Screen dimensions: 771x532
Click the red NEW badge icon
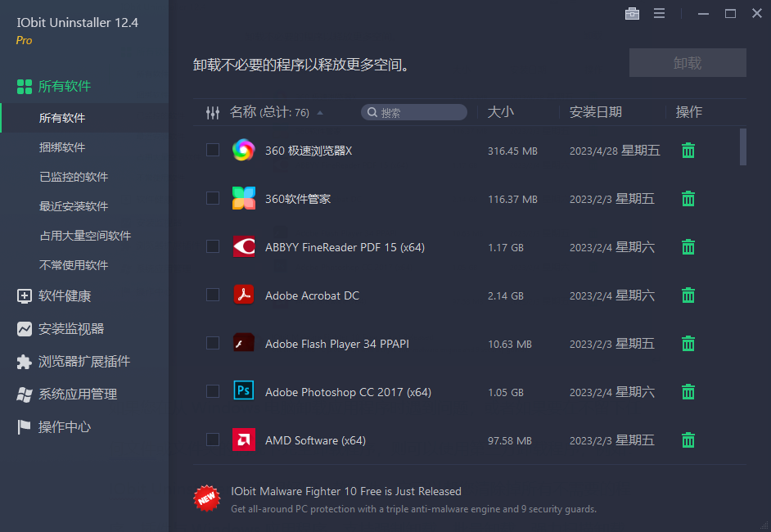point(206,498)
